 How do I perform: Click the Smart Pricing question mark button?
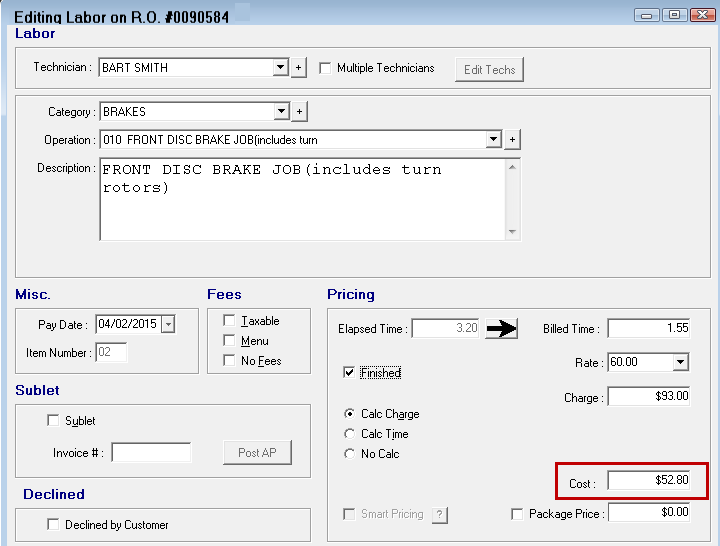click(439, 514)
